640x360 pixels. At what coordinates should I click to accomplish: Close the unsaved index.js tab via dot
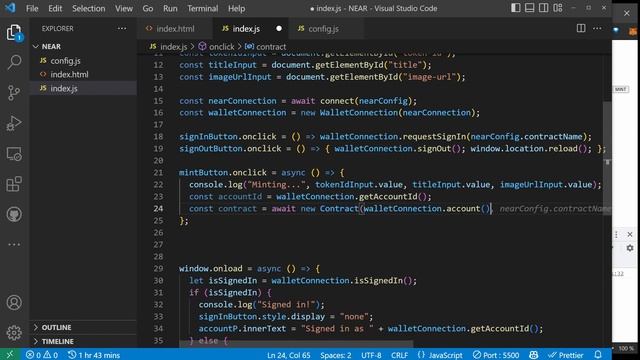(x=279, y=29)
